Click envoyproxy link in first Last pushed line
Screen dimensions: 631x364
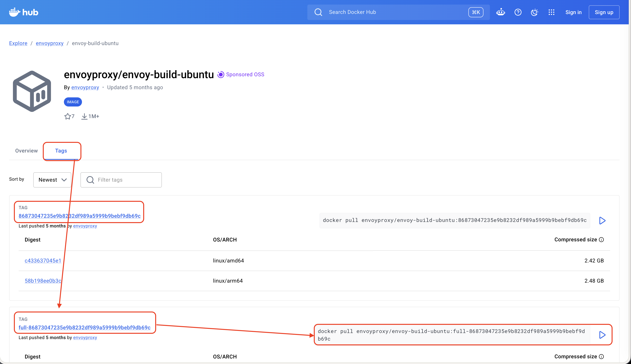85,226
